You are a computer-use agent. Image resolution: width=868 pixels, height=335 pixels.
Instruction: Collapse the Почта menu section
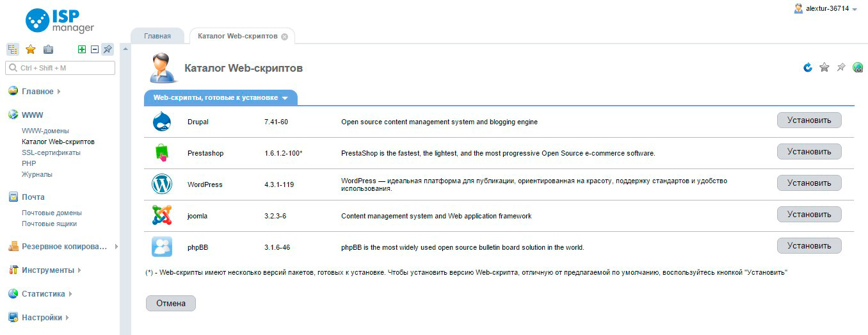point(33,197)
